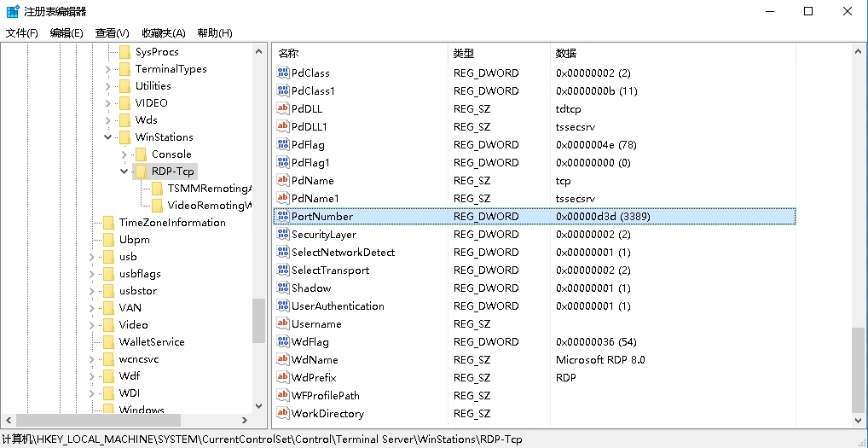The image size is (868, 448).
Task: Select the VideoRemotingWindowNames subkey
Action: (210, 206)
